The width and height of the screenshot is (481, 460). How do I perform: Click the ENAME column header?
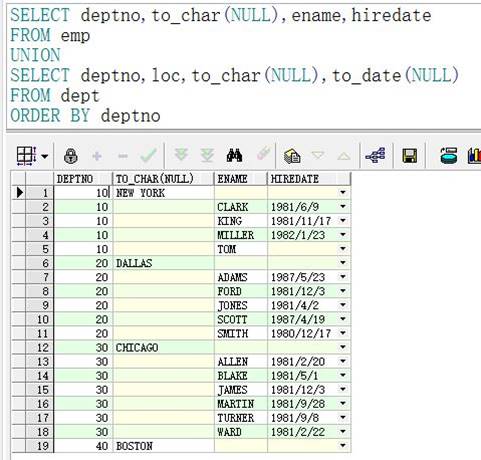click(241, 179)
